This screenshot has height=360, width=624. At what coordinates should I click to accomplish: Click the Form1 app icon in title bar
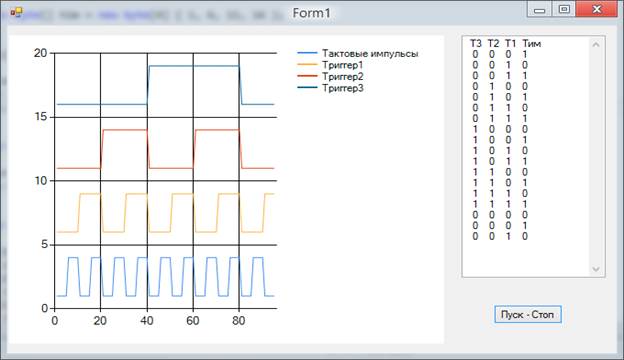click(16, 12)
